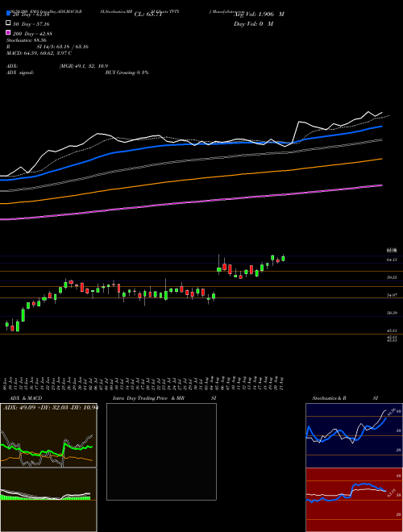Open the Intra Day Trading Price panel title
The height and width of the screenshot is (532, 403).
pos(148,398)
